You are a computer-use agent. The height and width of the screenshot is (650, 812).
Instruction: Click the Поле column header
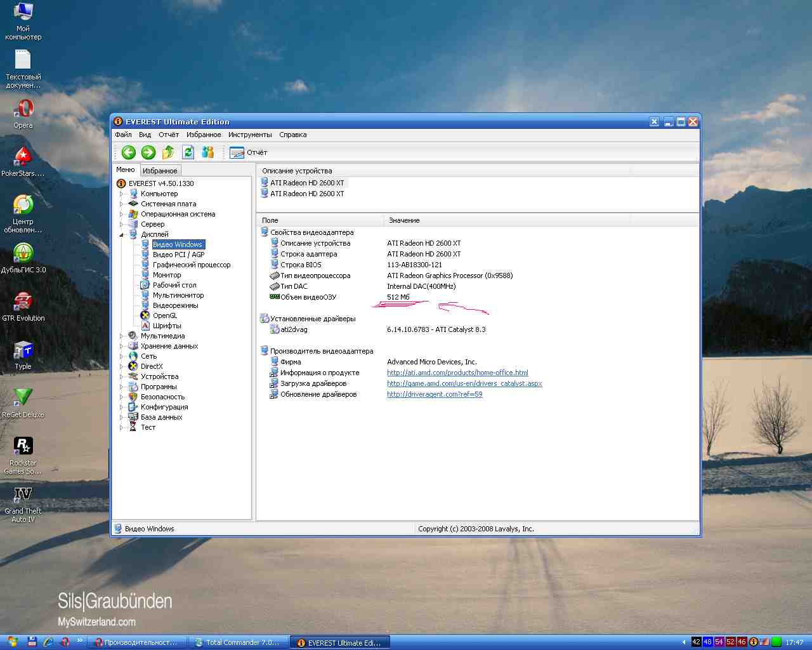pos(320,220)
